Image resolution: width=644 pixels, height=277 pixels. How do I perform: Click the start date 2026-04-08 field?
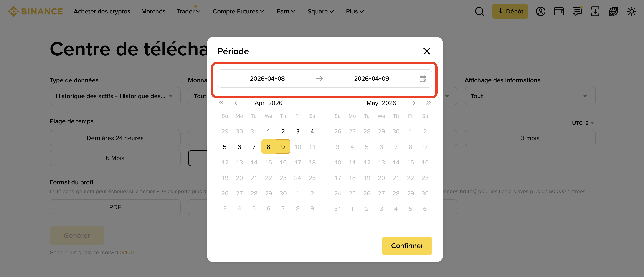(267, 79)
